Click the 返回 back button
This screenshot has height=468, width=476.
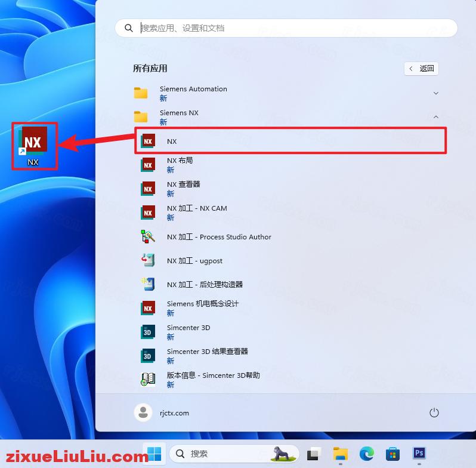421,69
